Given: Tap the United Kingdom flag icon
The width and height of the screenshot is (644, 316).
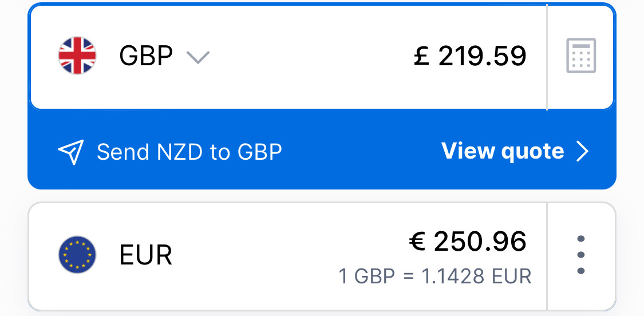Looking at the screenshot, I should click(77, 56).
